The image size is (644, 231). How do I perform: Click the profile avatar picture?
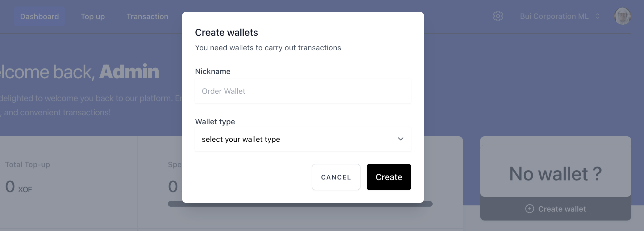pos(622,16)
